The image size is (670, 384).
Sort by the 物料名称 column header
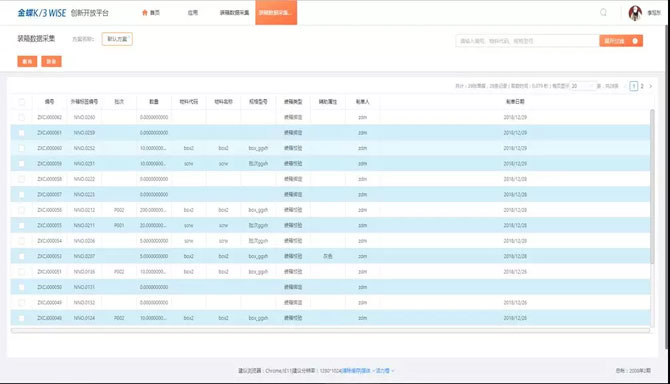[223, 102]
